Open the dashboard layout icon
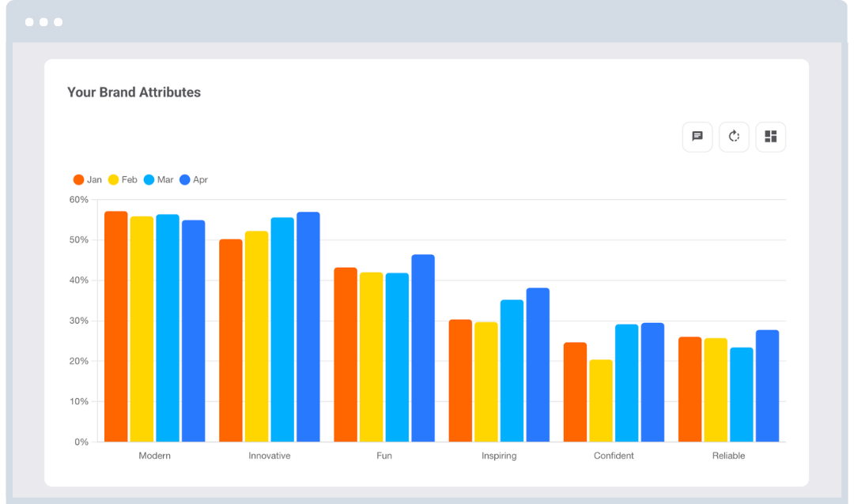The width and height of the screenshot is (854, 504). point(771,137)
